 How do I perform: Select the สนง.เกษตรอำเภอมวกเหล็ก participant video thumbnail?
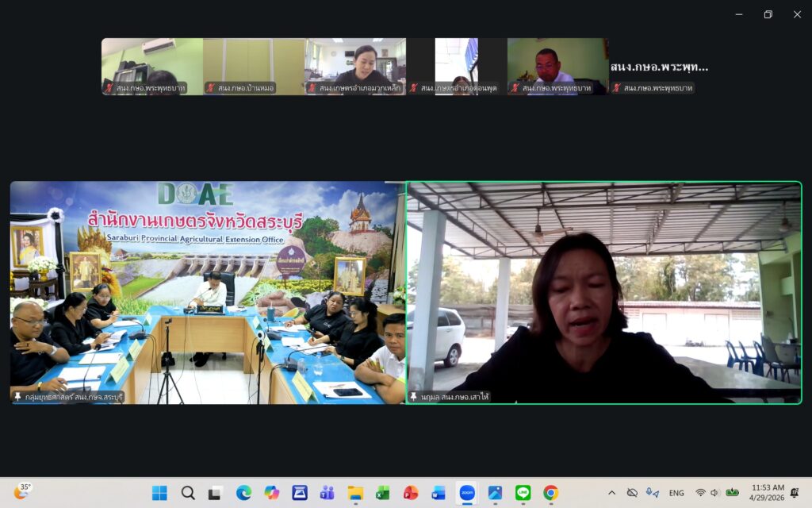point(355,67)
